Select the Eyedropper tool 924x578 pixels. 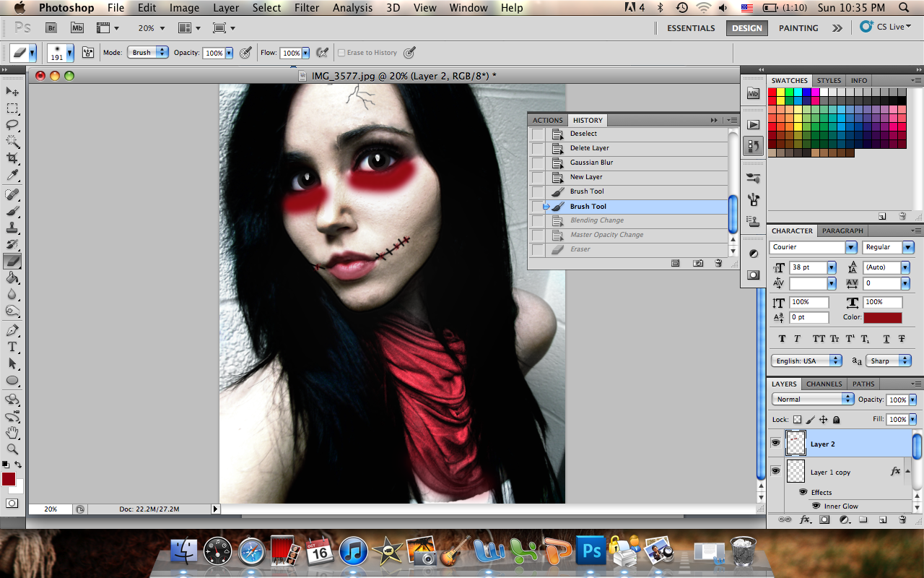click(12, 176)
